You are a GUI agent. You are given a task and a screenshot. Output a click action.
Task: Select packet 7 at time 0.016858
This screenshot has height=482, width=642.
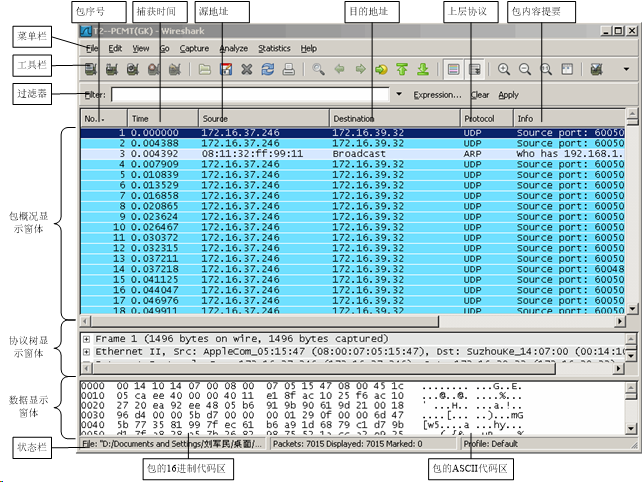coord(353,196)
